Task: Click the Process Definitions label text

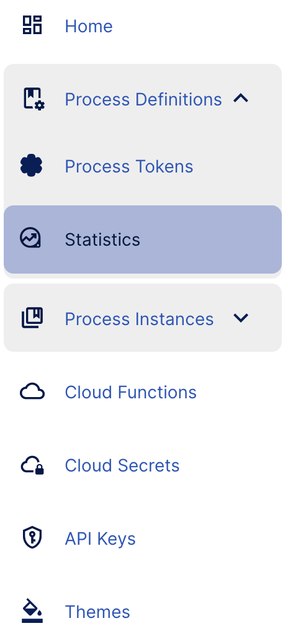Action: click(143, 99)
